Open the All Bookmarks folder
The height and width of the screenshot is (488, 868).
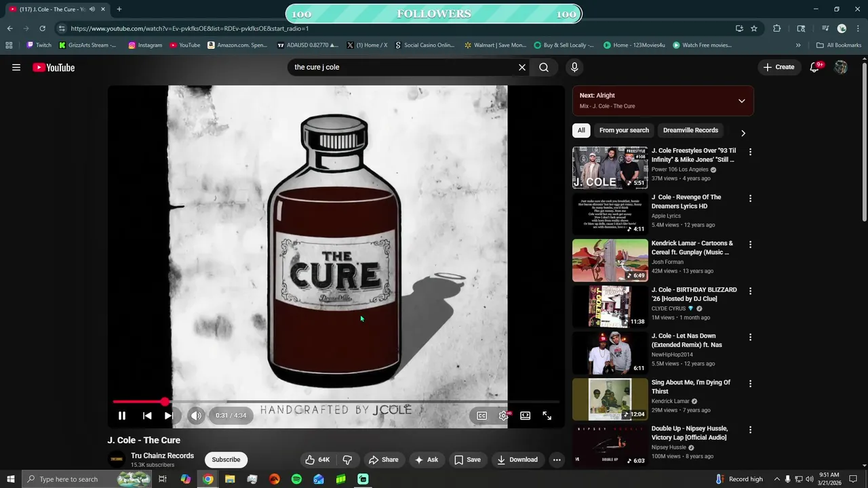click(x=839, y=45)
